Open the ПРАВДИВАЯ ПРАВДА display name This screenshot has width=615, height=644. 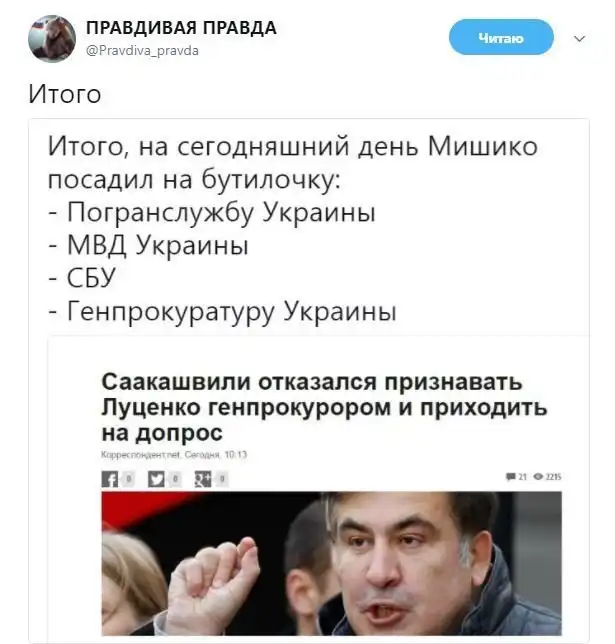tap(181, 28)
